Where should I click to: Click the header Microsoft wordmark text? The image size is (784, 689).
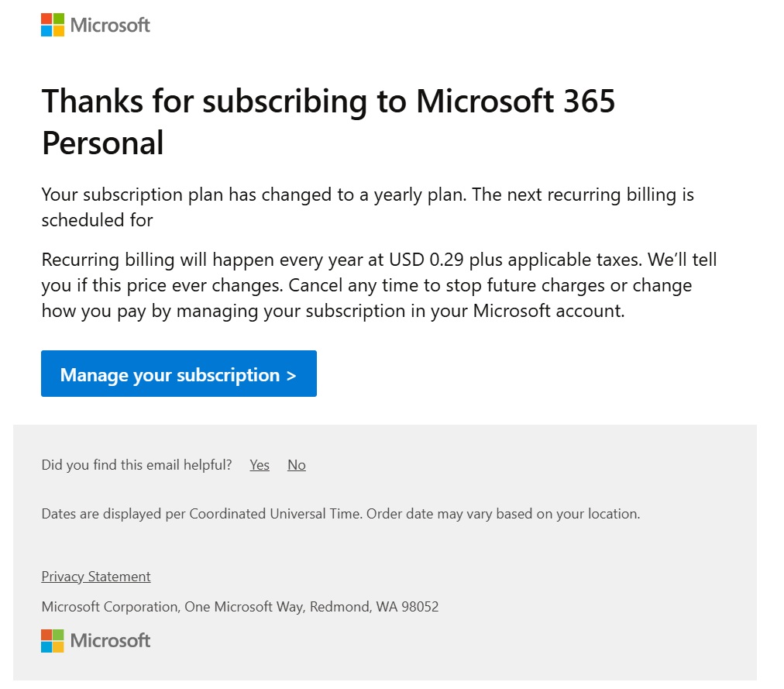click(110, 25)
